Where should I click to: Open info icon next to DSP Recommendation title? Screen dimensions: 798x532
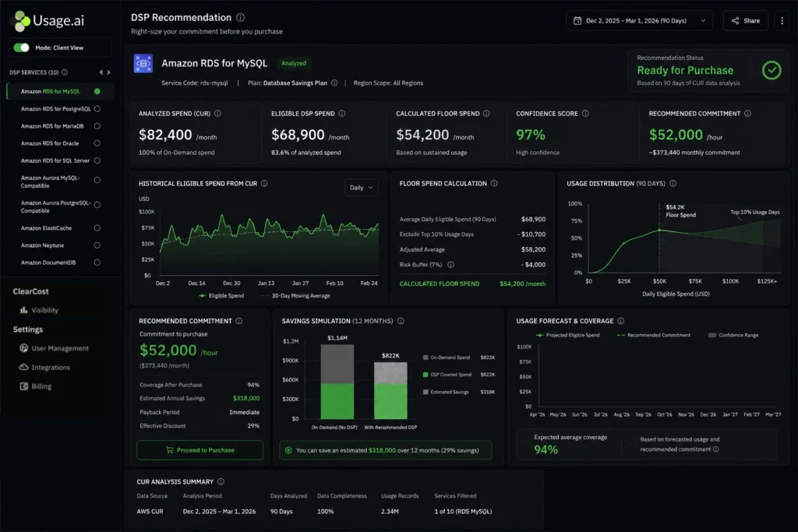(241, 17)
